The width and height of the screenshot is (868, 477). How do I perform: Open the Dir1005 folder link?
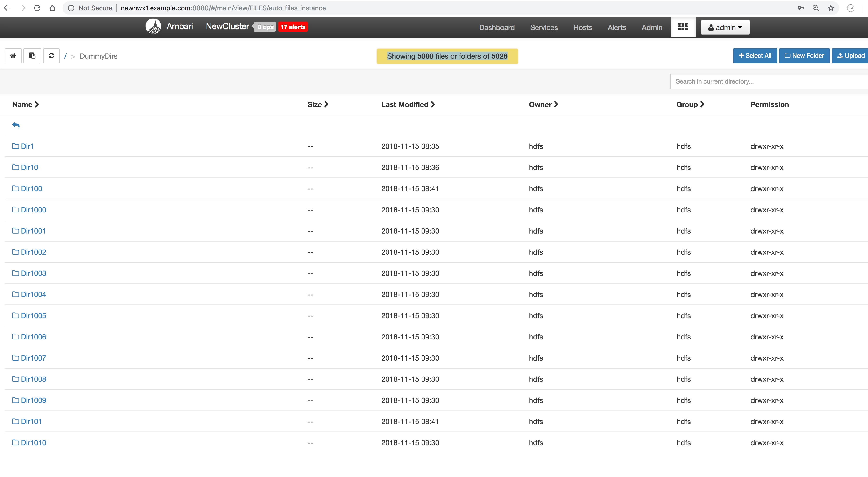point(33,316)
